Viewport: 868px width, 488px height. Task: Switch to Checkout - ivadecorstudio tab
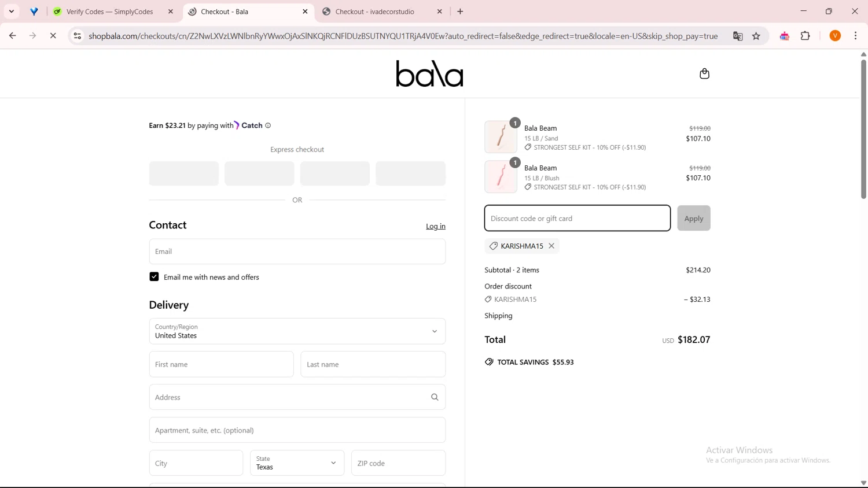[x=375, y=12]
